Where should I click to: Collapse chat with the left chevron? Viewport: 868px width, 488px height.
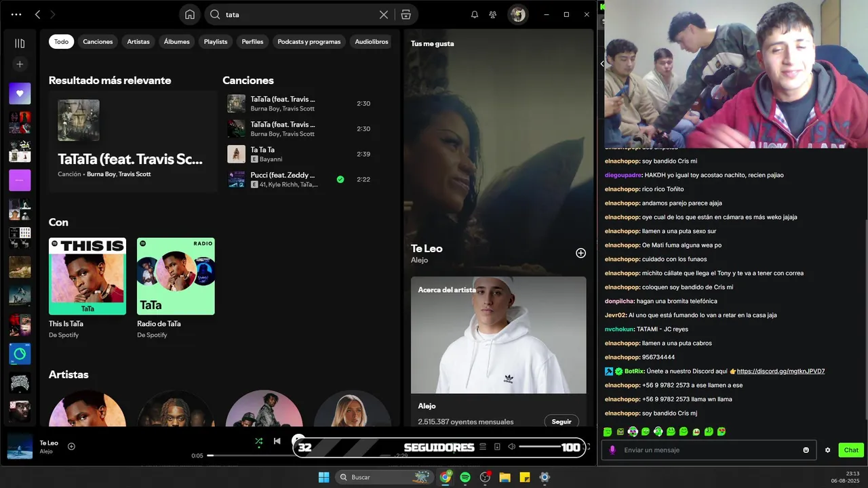tap(602, 64)
